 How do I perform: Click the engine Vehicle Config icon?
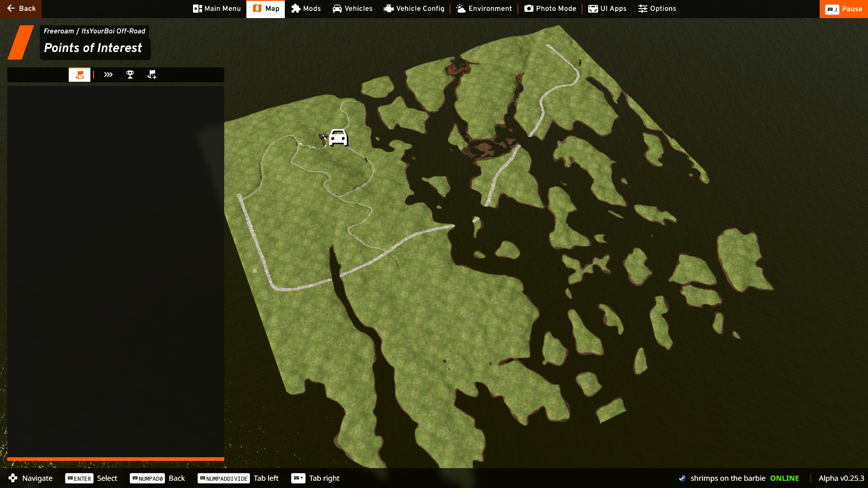(388, 9)
